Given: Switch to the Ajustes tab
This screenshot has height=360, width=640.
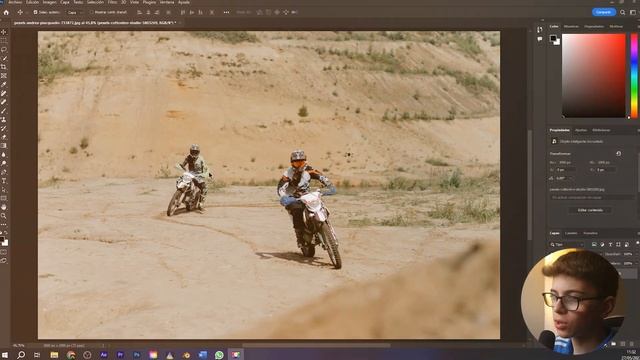Looking at the screenshot, I should pos(580,130).
